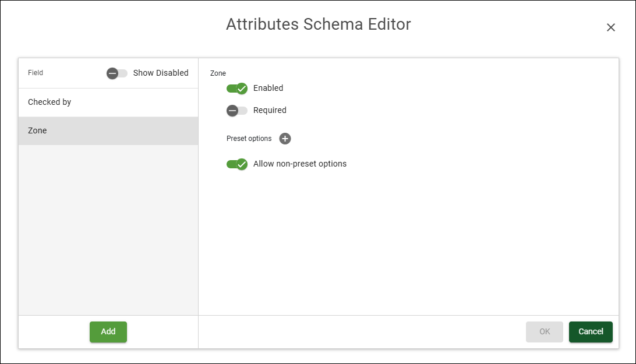
Task: Click the Preset options label
Action: [x=249, y=139]
